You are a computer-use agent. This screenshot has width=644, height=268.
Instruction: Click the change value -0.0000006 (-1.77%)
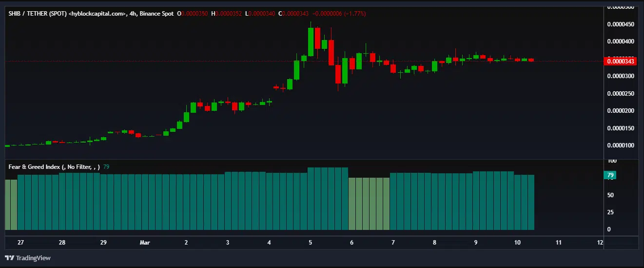pyautogui.click(x=338, y=14)
